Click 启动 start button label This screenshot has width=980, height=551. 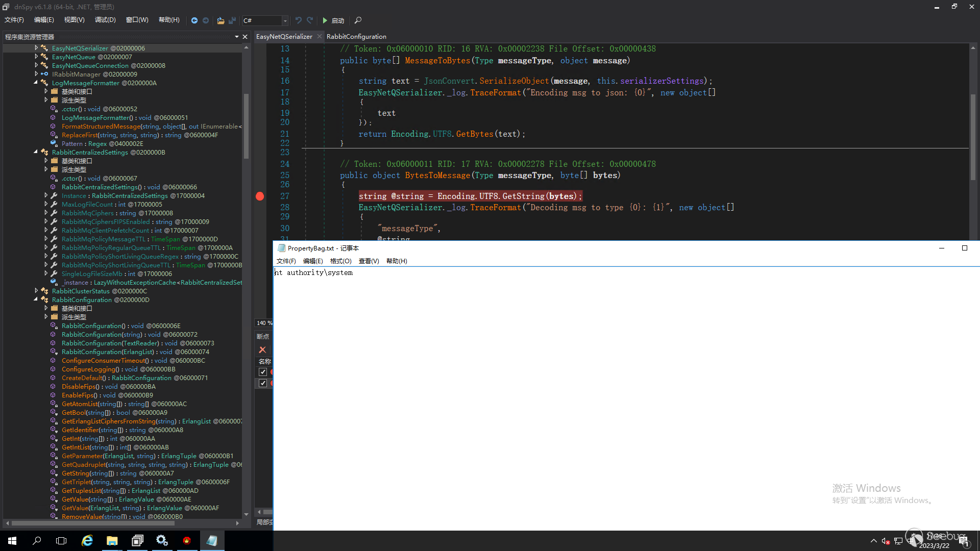point(338,20)
